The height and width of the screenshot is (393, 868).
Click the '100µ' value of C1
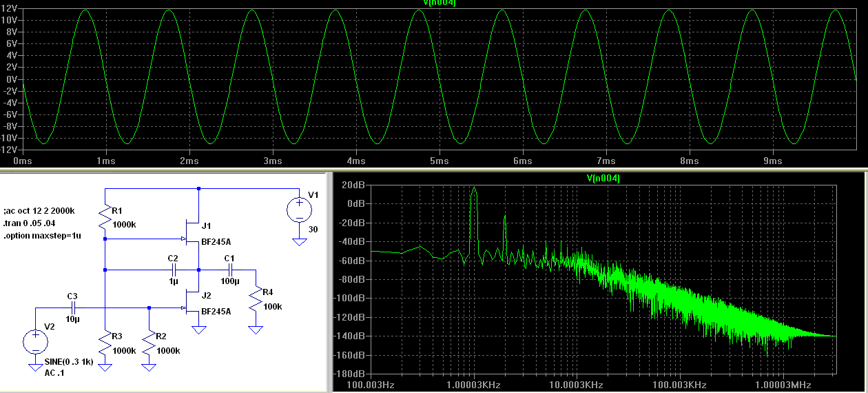coord(229,281)
